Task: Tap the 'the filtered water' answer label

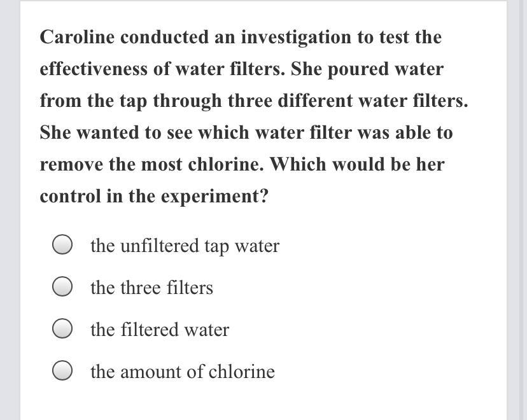Action: [159, 330]
